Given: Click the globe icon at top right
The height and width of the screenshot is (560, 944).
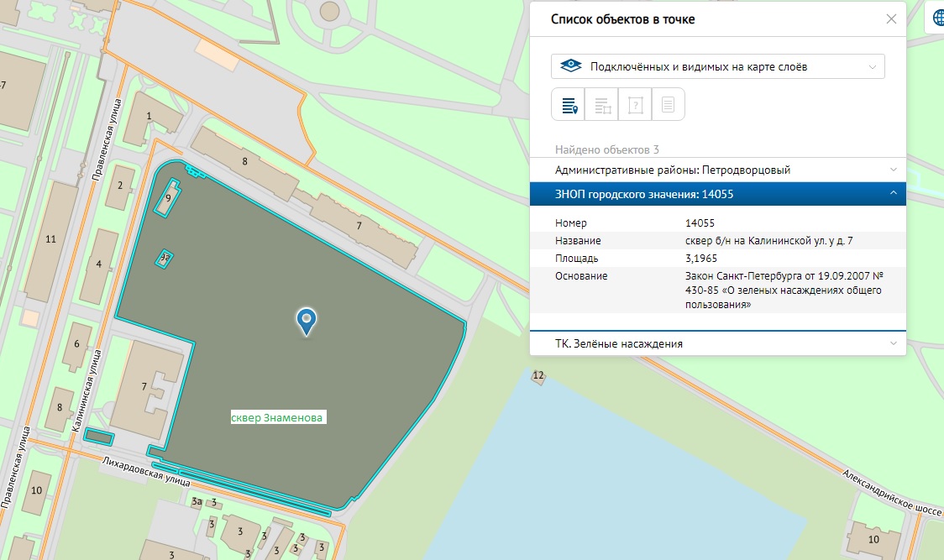Looking at the screenshot, I should 936,17.
